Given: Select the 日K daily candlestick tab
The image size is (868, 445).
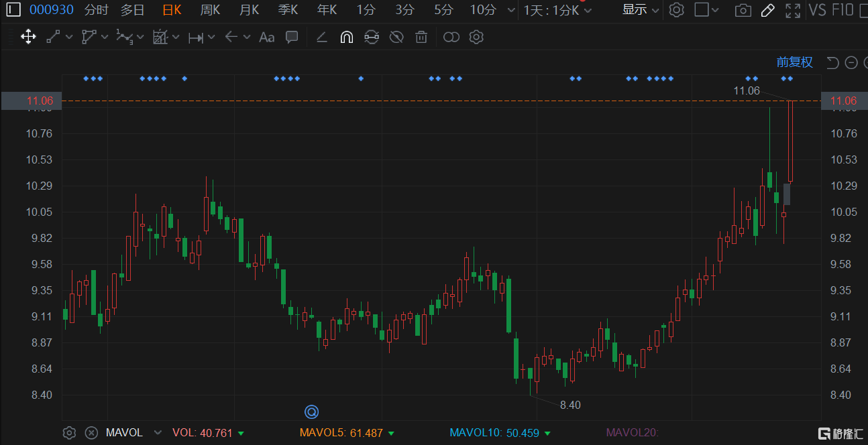Looking at the screenshot, I should (172, 10).
